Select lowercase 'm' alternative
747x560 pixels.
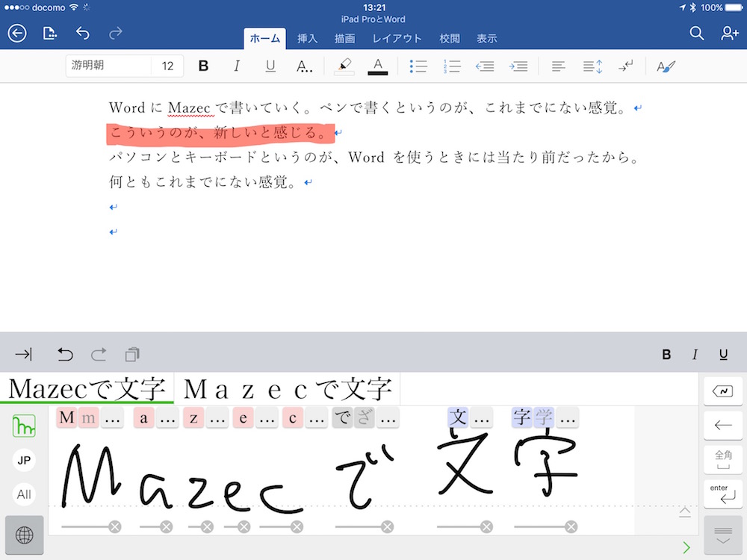pos(89,417)
